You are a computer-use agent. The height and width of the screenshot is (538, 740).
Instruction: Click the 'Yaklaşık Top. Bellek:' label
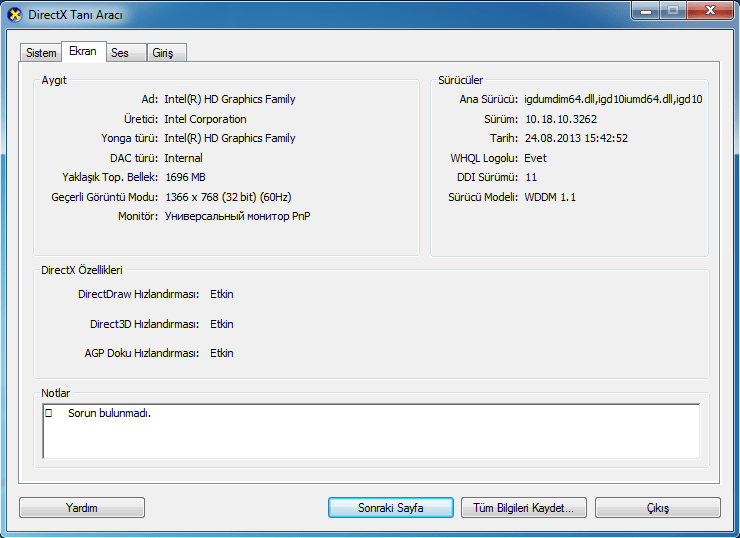click(110, 177)
